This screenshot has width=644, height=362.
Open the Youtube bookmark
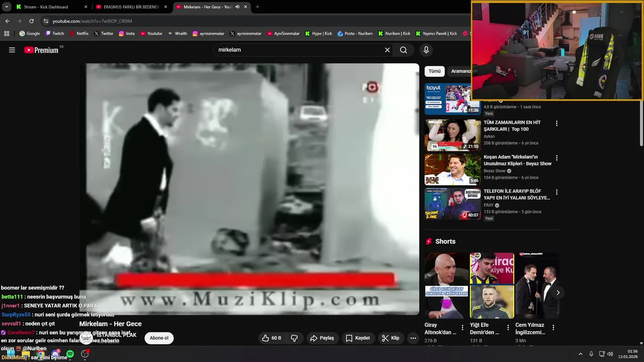[x=151, y=34]
